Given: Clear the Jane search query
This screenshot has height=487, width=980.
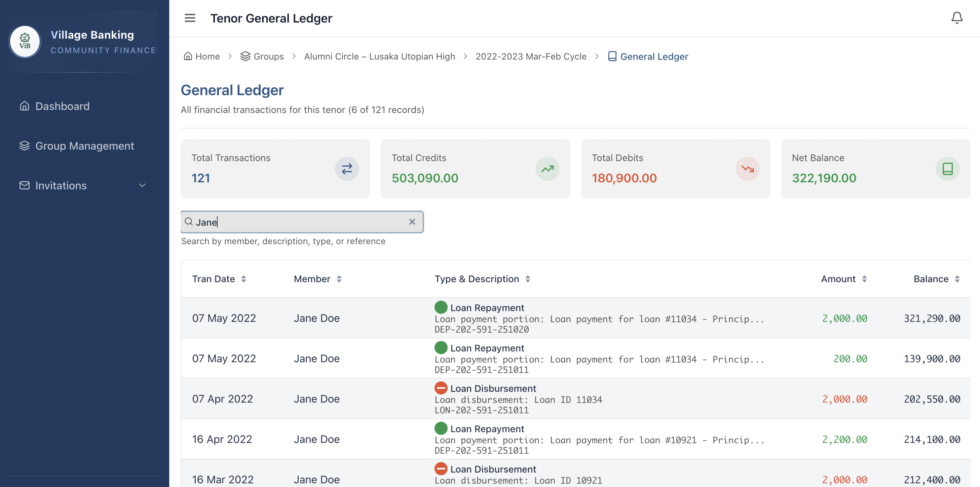Looking at the screenshot, I should pos(412,222).
